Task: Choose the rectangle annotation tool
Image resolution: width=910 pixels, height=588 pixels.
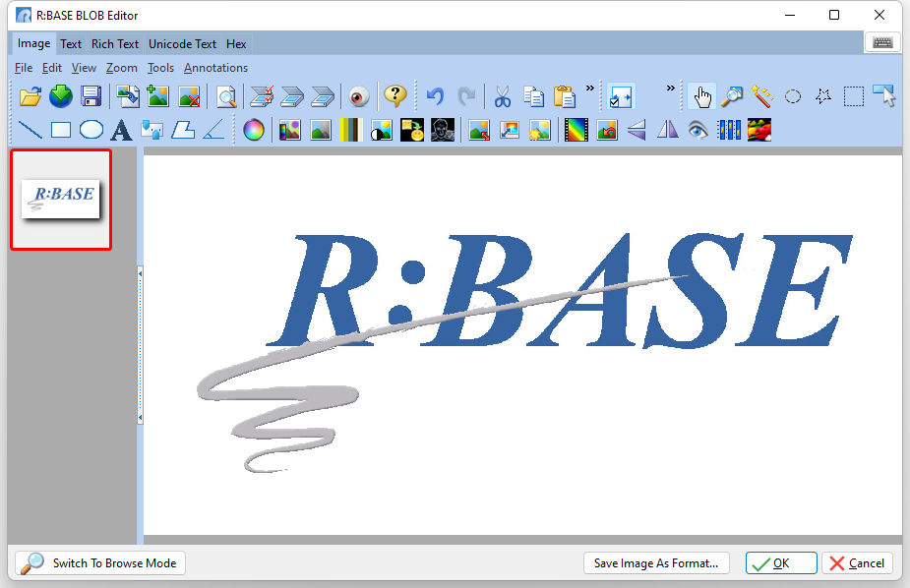Action: [x=61, y=130]
